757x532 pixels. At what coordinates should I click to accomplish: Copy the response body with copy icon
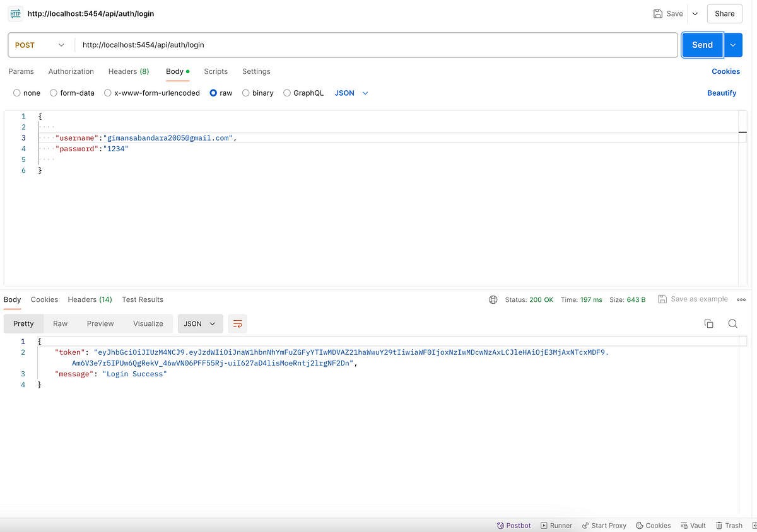coord(708,323)
